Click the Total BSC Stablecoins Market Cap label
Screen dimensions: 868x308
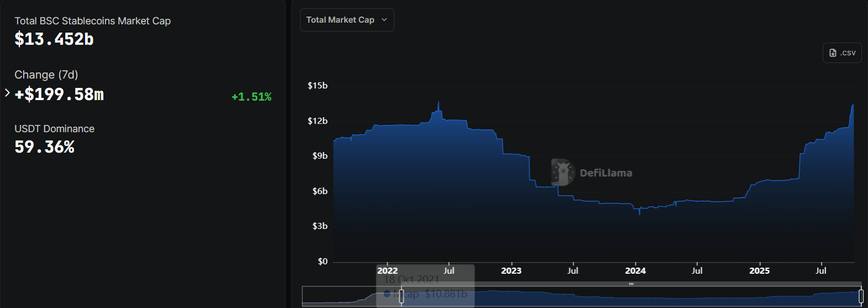pos(92,21)
